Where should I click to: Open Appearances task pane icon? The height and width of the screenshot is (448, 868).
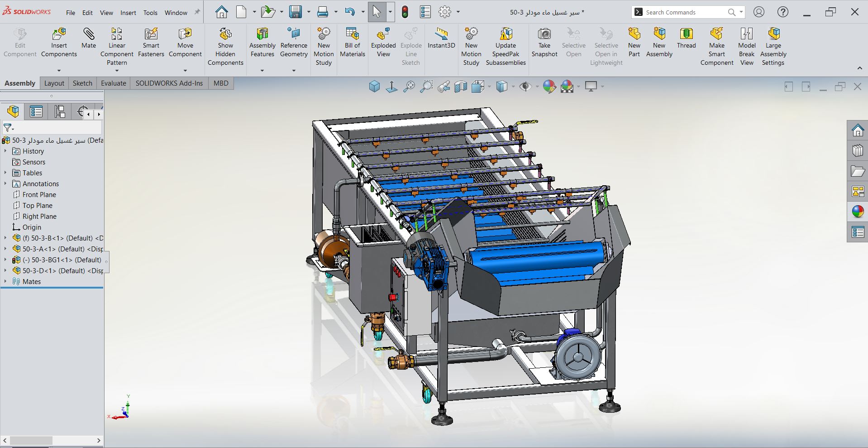point(858,212)
